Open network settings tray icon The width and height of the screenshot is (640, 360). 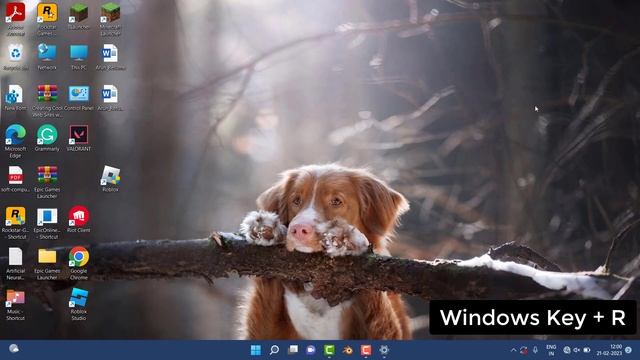(567, 350)
